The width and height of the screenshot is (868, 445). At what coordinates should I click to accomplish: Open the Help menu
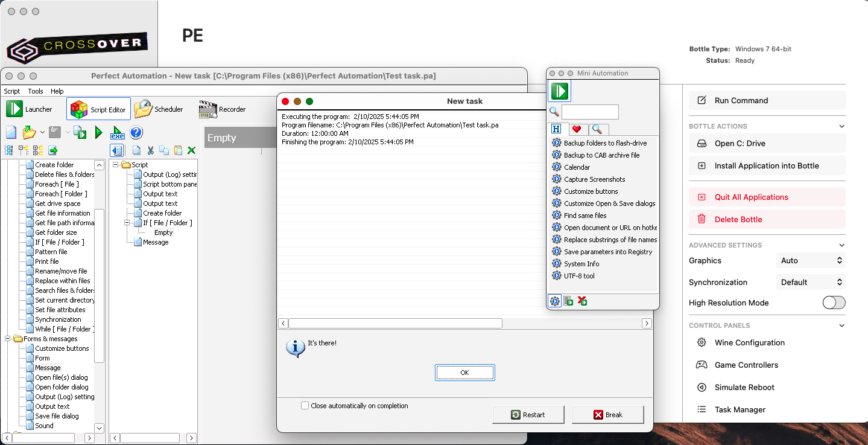tap(57, 91)
